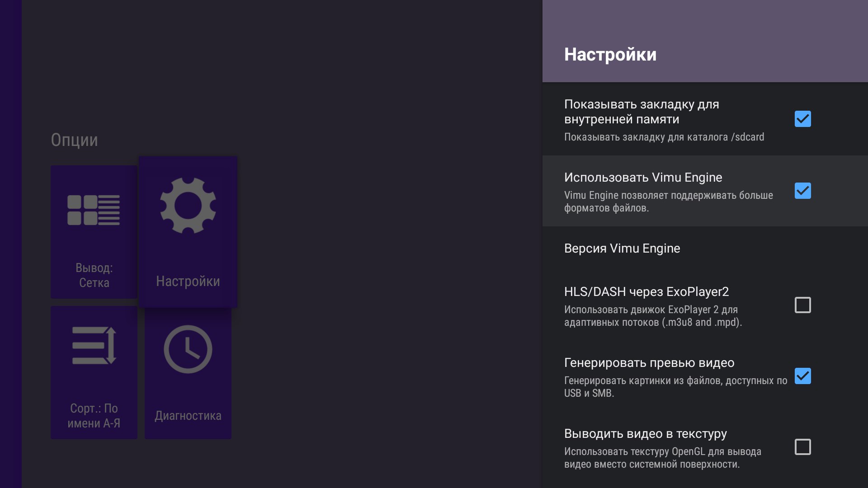
Task: Enable HLS/DASH ExoPlayer2 checkbox
Action: point(802,305)
